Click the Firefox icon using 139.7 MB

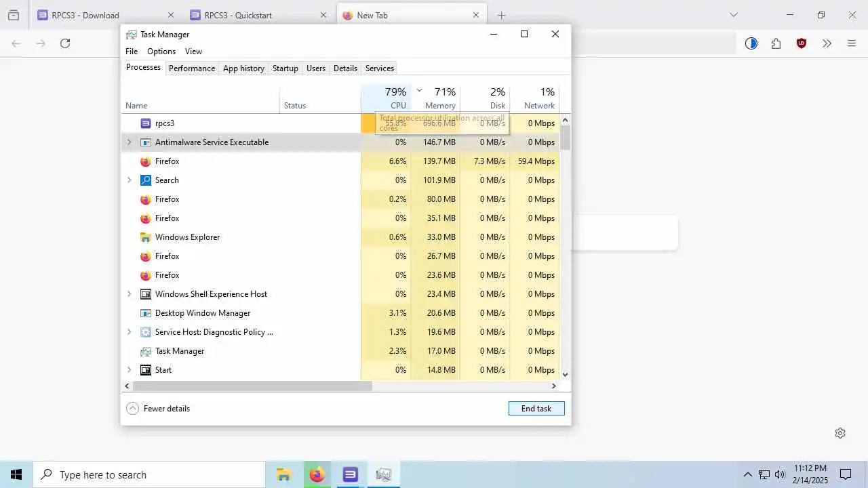click(x=145, y=161)
